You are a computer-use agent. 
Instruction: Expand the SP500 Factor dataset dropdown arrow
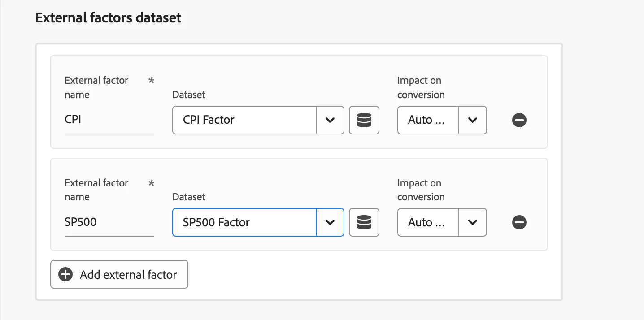click(330, 222)
